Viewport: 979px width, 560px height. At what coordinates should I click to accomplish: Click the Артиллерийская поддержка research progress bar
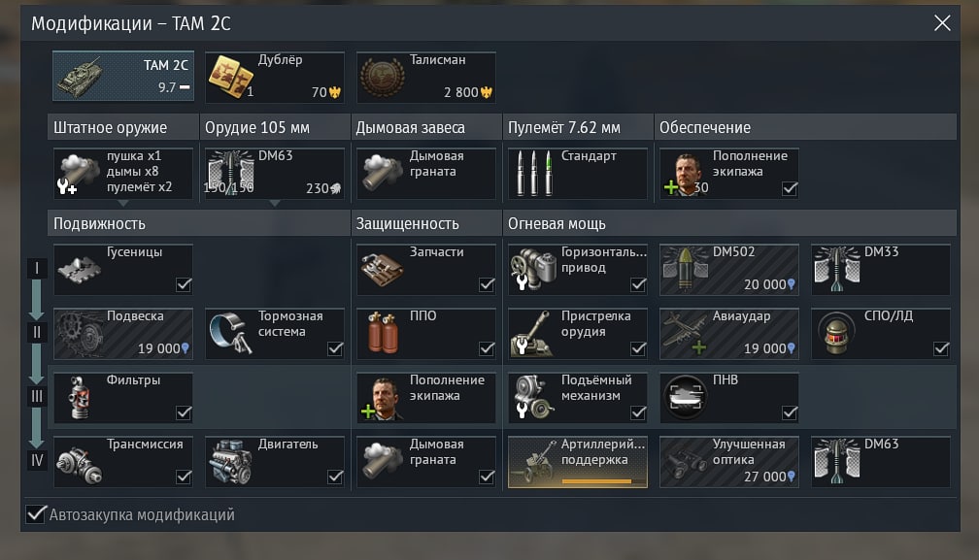point(596,481)
